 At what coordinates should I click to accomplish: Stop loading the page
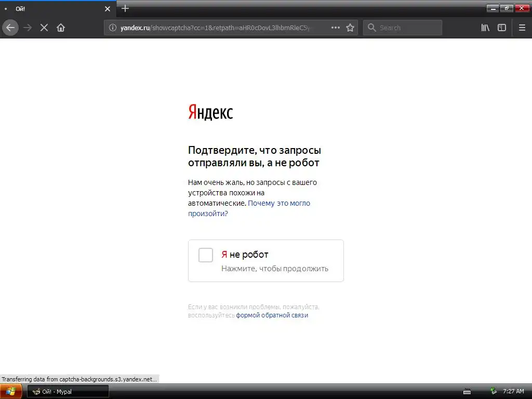[x=44, y=28]
